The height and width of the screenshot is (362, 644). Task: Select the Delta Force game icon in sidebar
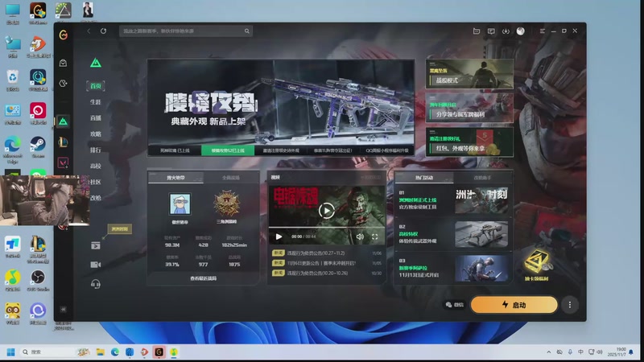[x=64, y=121]
